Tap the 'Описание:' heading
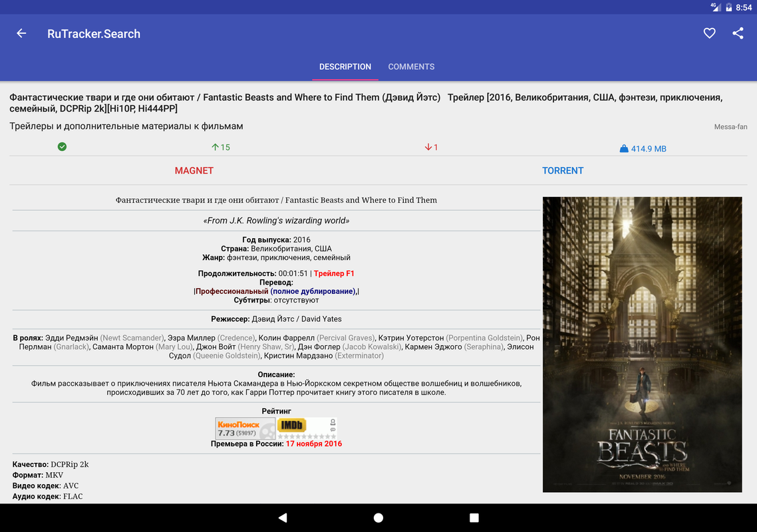Image resolution: width=757 pixels, height=532 pixels. 276,374
